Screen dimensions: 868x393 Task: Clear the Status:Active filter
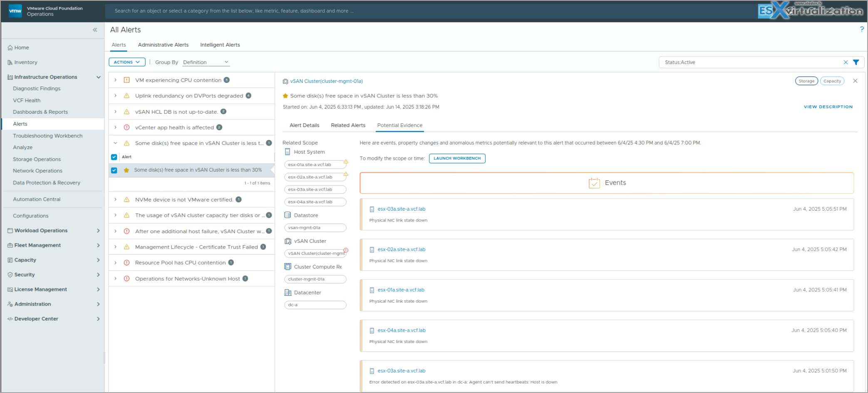tap(846, 62)
